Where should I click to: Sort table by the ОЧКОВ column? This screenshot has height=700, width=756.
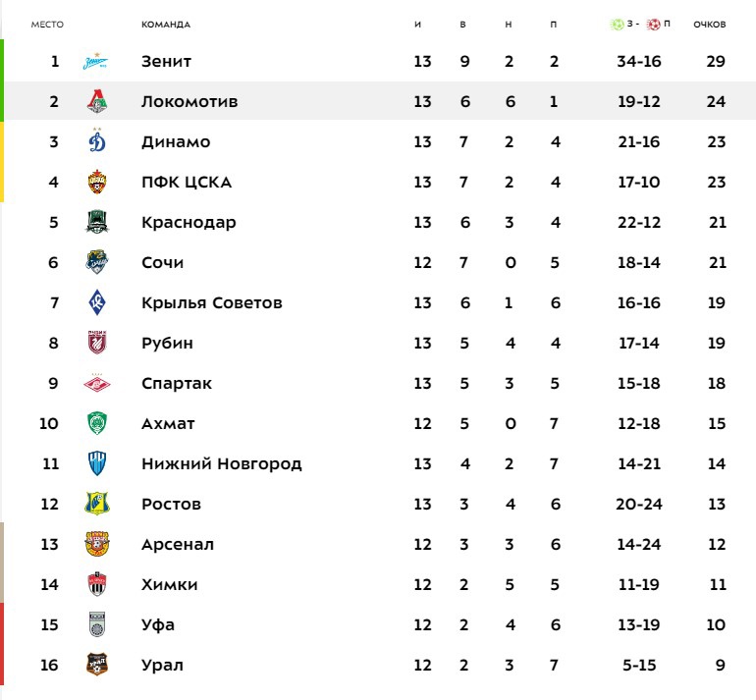[x=709, y=24]
